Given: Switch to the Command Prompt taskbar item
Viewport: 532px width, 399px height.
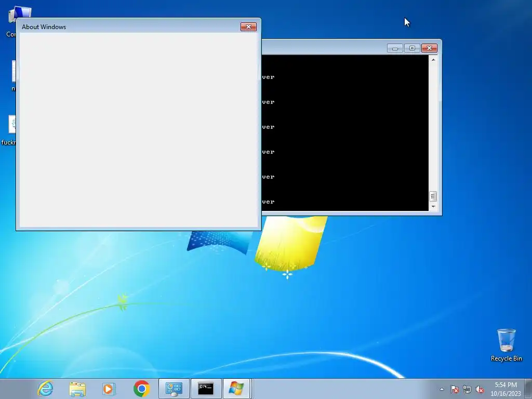Looking at the screenshot, I should pos(206,389).
